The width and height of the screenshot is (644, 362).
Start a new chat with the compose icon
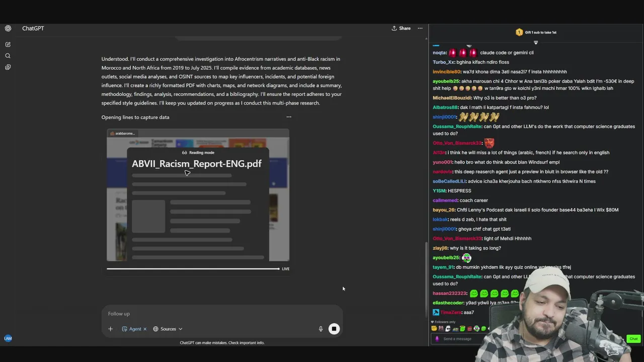coord(8,44)
